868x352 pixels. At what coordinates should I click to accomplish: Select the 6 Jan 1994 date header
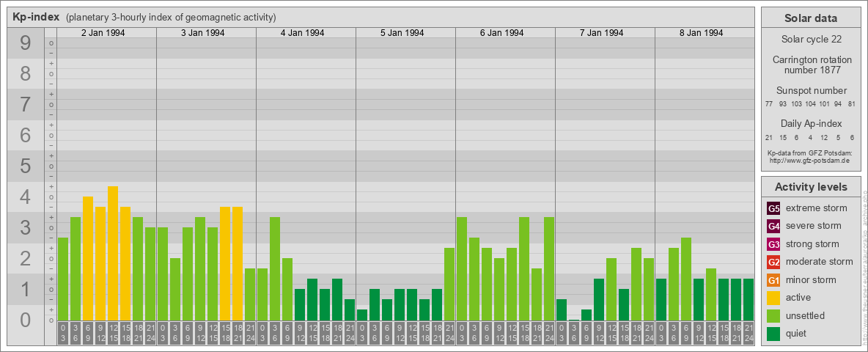click(501, 33)
